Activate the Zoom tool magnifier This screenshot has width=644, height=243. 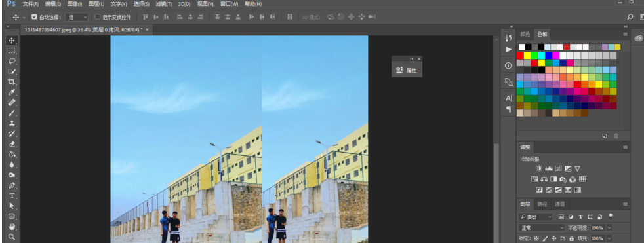(x=12, y=237)
